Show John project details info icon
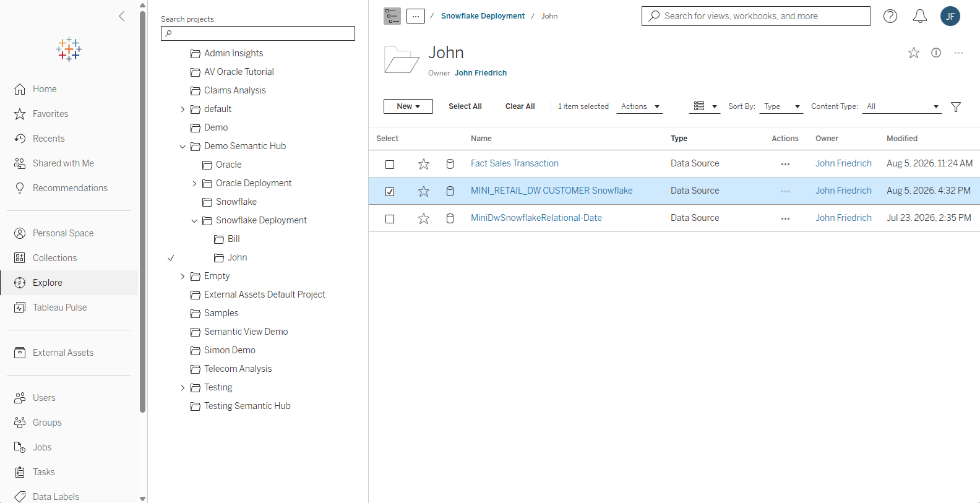This screenshot has height=503, width=980. [x=936, y=53]
